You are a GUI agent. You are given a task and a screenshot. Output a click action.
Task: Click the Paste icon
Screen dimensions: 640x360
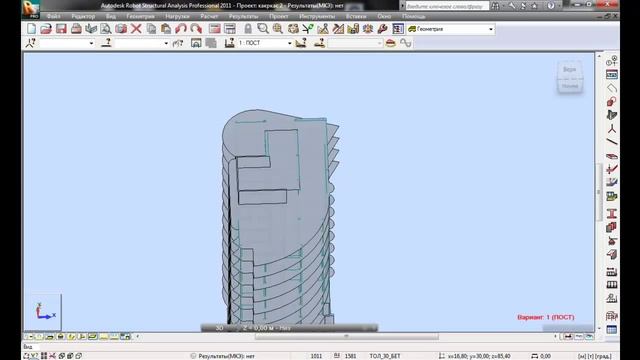tap(166, 29)
